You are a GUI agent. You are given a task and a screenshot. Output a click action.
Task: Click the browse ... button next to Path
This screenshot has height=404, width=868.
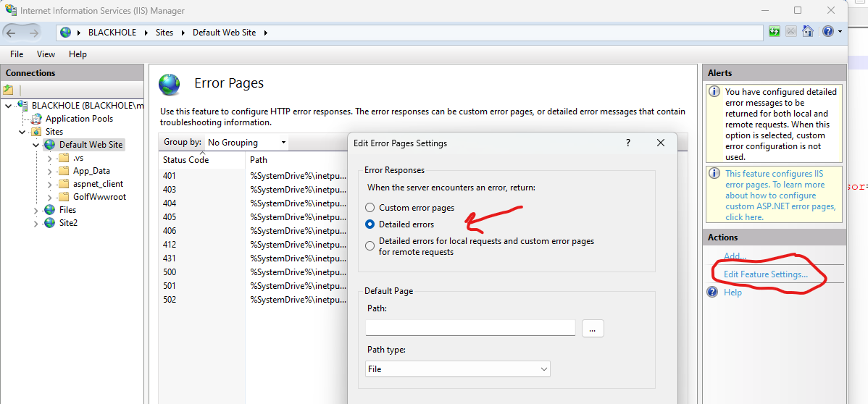(593, 328)
